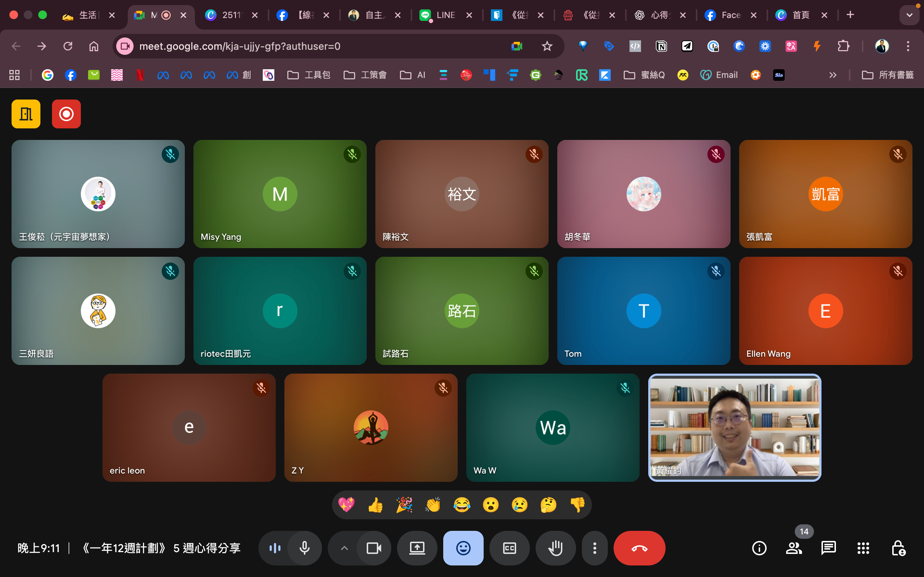This screenshot has width=924, height=577.
Task: Turn off the camera button
Action: pyautogui.click(x=374, y=548)
